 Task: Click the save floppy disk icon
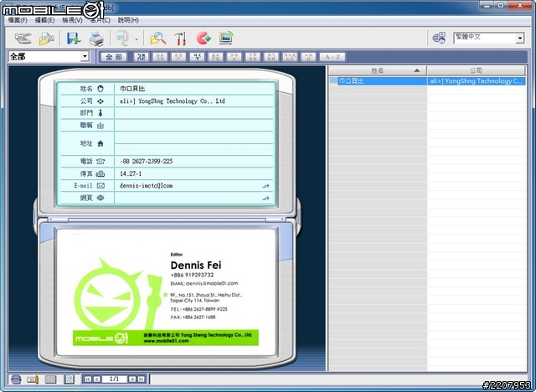point(74,39)
